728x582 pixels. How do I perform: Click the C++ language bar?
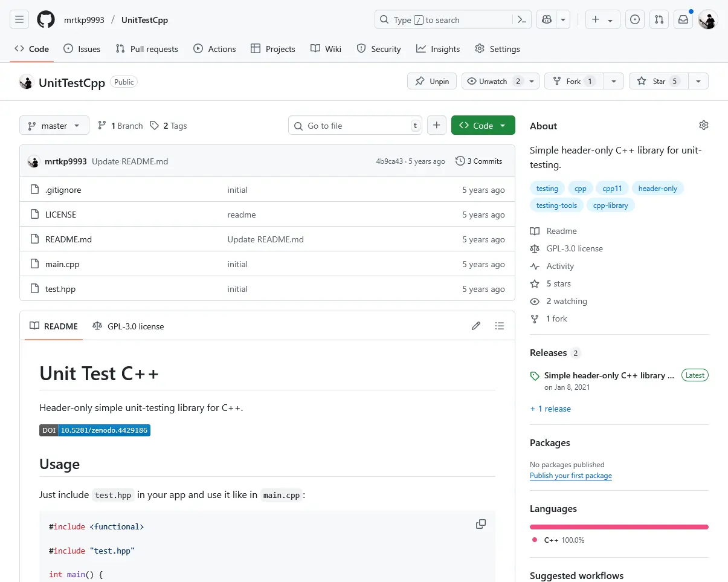point(619,527)
